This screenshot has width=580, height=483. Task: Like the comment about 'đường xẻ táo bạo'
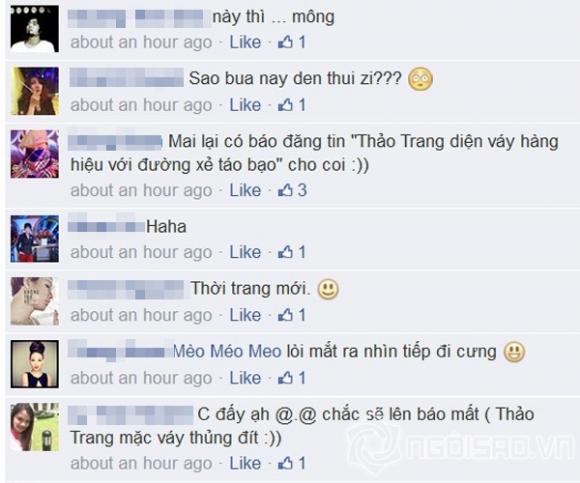tap(245, 190)
